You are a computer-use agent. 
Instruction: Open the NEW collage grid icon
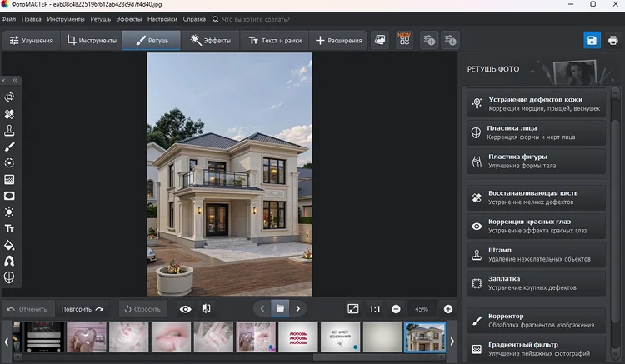404,40
